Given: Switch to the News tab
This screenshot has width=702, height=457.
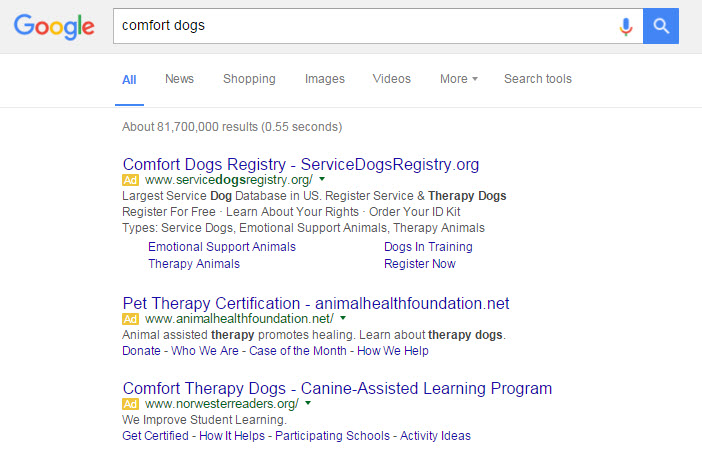Looking at the screenshot, I should 179,79.
